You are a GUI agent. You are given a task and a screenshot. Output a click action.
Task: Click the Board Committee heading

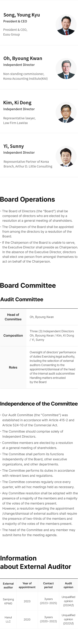[28, 286]
